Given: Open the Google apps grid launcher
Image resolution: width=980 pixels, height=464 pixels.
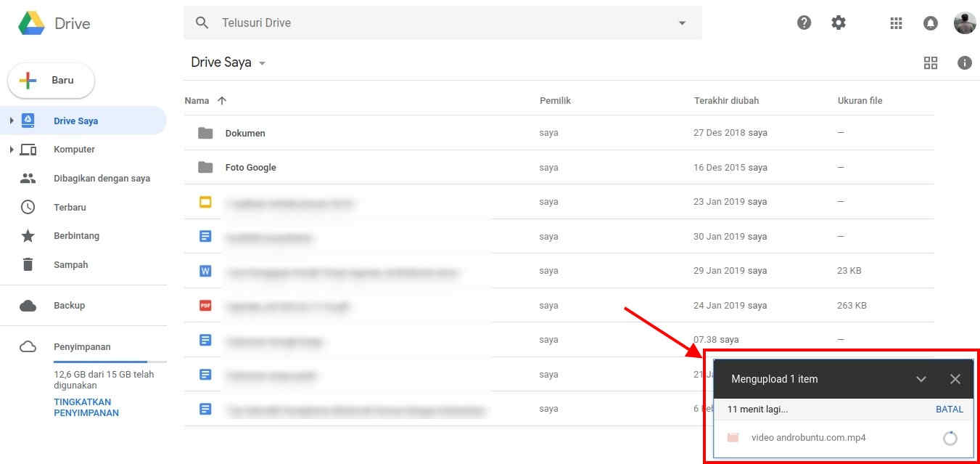Looking at the screenshot, I should point(895,23).
